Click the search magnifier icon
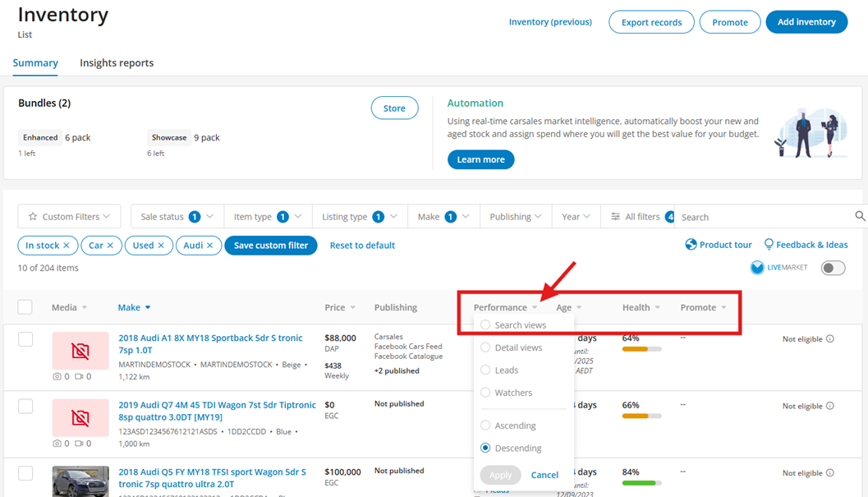 pos(860,216)
